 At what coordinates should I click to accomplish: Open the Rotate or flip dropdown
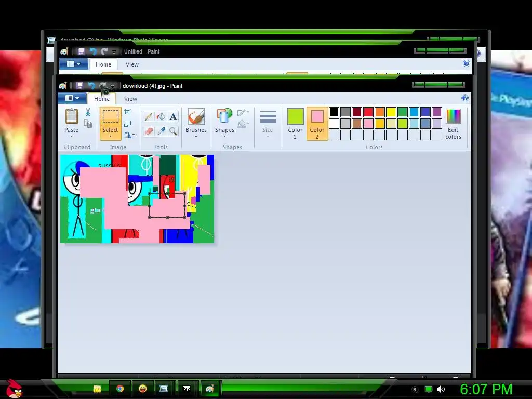click(x=129, y=135)
